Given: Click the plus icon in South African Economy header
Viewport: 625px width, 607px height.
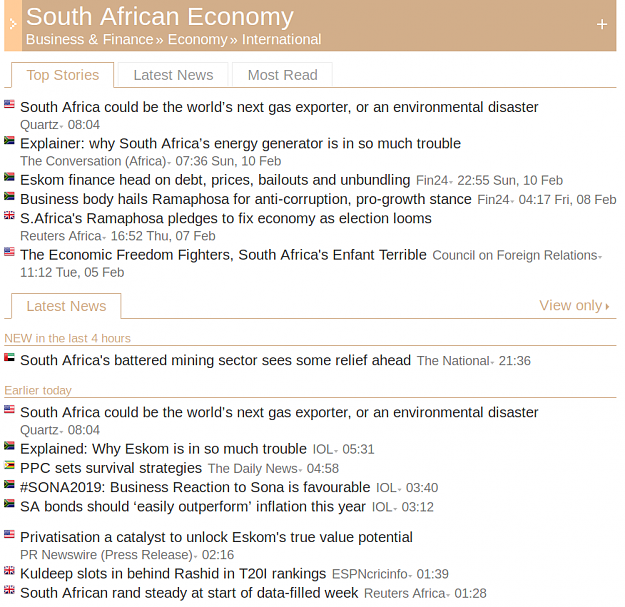Looking at the screenshot, I should [602, 25].
